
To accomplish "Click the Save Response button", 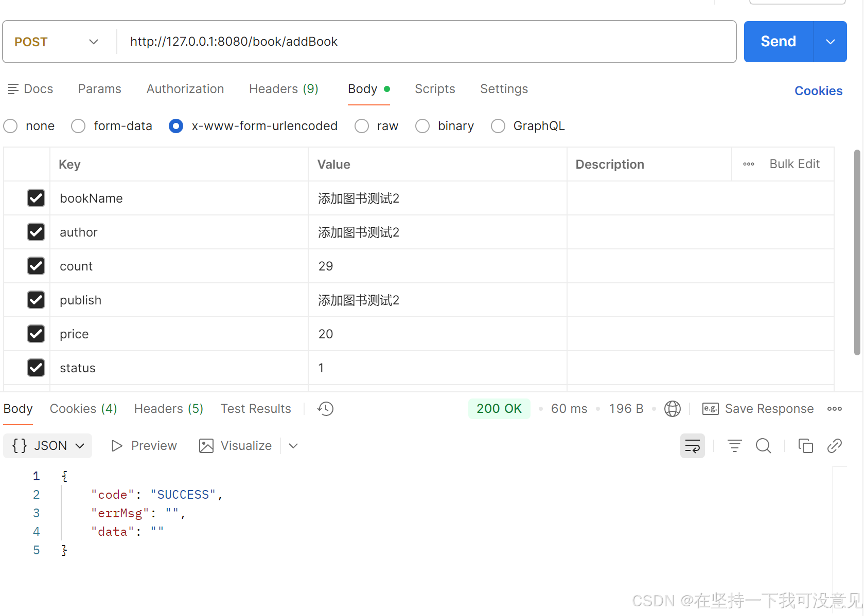I will [x=769, y=409].
